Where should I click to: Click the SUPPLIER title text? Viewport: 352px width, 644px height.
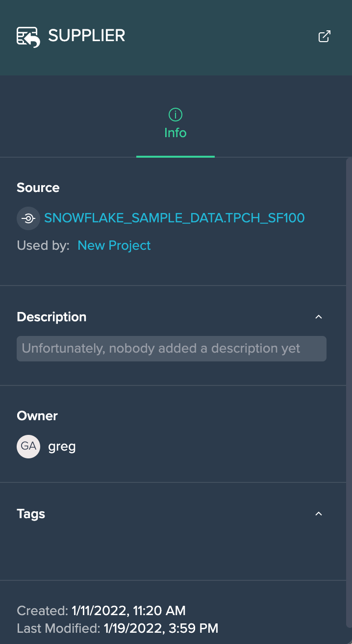point(87,36)
